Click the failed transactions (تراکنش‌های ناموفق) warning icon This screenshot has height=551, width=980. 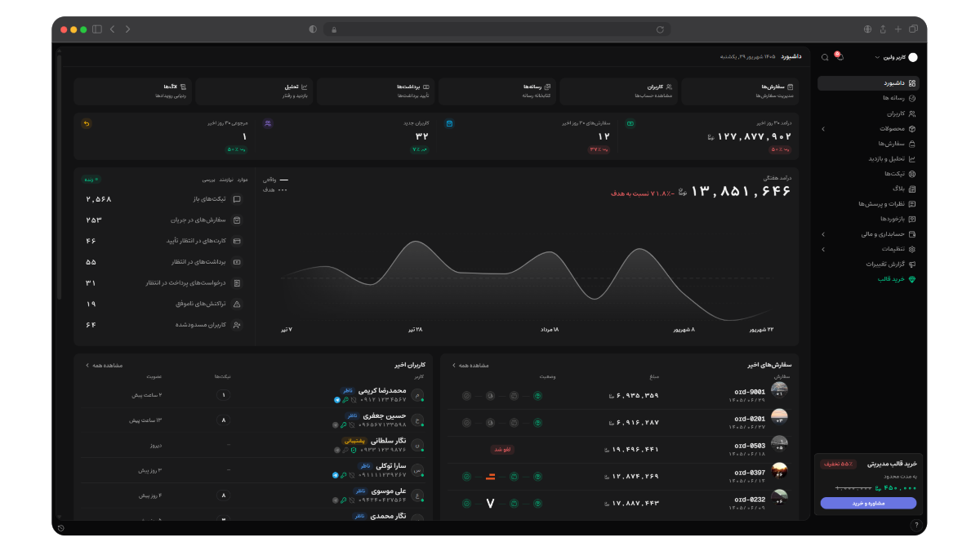(237, 304)
